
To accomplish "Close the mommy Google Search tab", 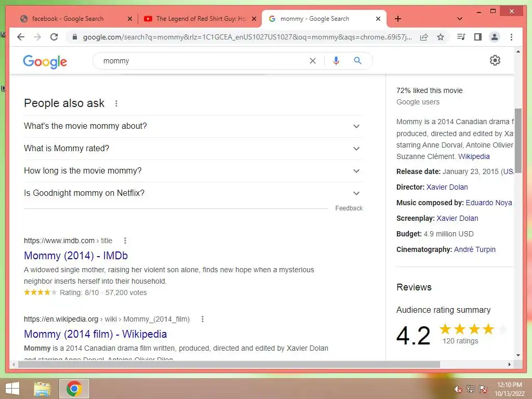I will click(378, 19).
